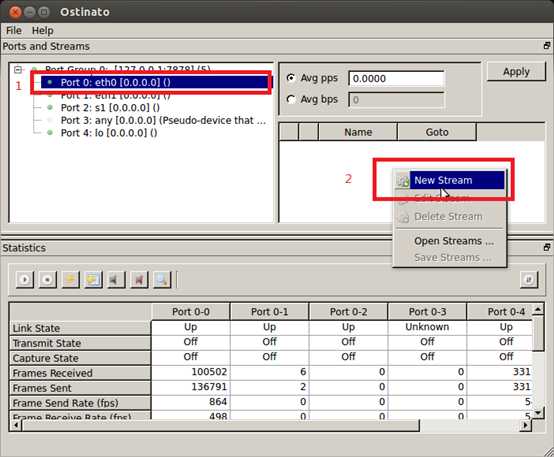Collapse the Port Group 0 tree node
Screen dimensions: 554x457
point(18,69)
